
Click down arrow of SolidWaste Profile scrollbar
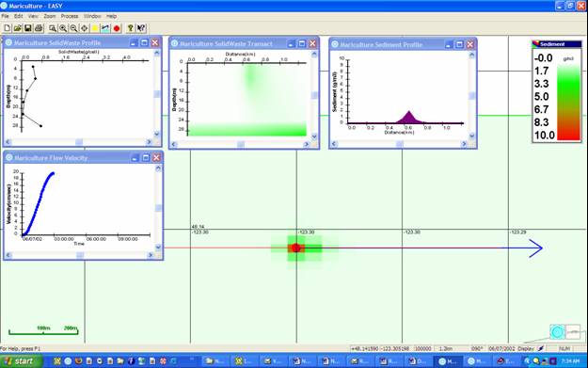(x=157, y=134)
